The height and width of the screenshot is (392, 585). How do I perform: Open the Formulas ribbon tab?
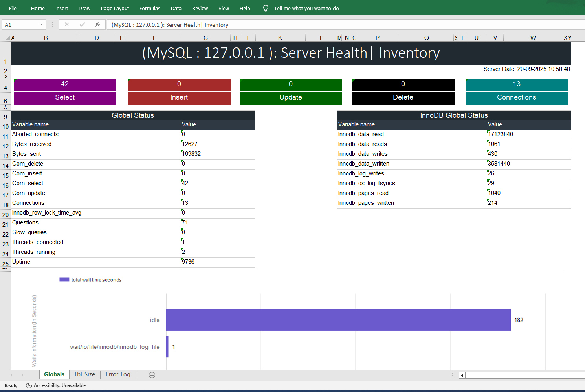click(150, 8)
